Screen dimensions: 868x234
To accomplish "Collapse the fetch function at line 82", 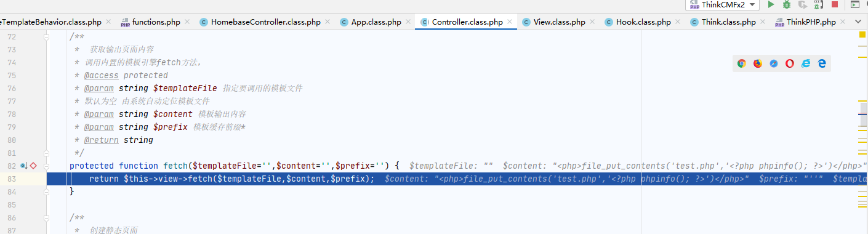I will pyautogui.click(x=46, y=166).
